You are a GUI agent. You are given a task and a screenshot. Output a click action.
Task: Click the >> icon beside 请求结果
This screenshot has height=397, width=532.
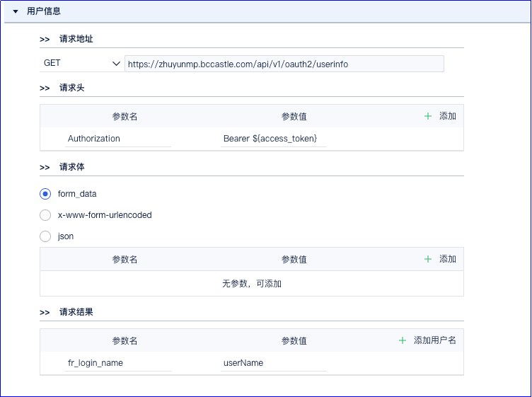(x=45, y=313)
